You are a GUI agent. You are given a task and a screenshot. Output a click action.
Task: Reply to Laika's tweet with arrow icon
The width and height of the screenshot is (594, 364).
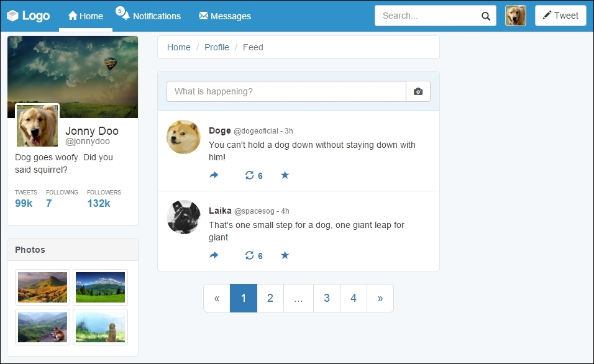[214, 255]
